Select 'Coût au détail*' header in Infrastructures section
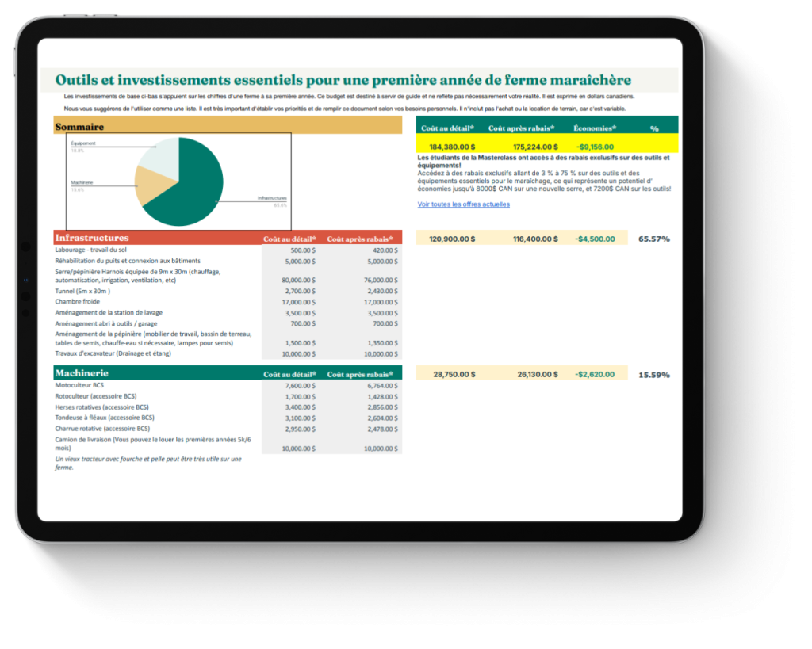Screen dimensions: 812x649 (289, 239)
